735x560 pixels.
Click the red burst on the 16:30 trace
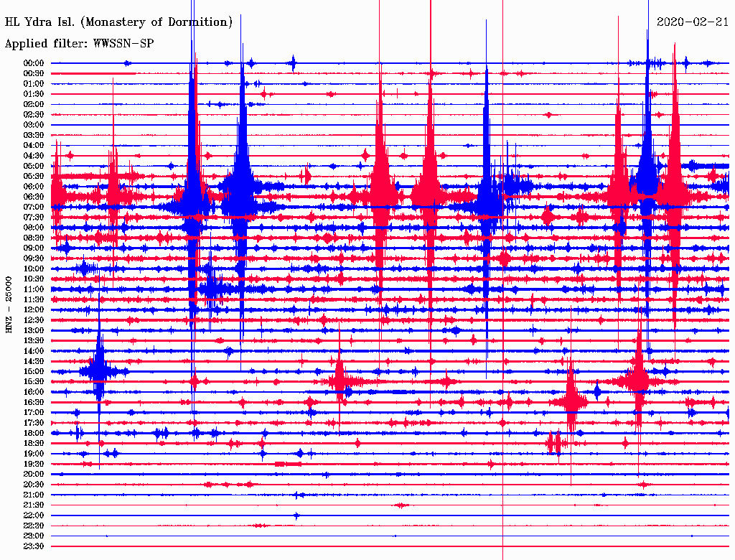(x=571, y=402)
